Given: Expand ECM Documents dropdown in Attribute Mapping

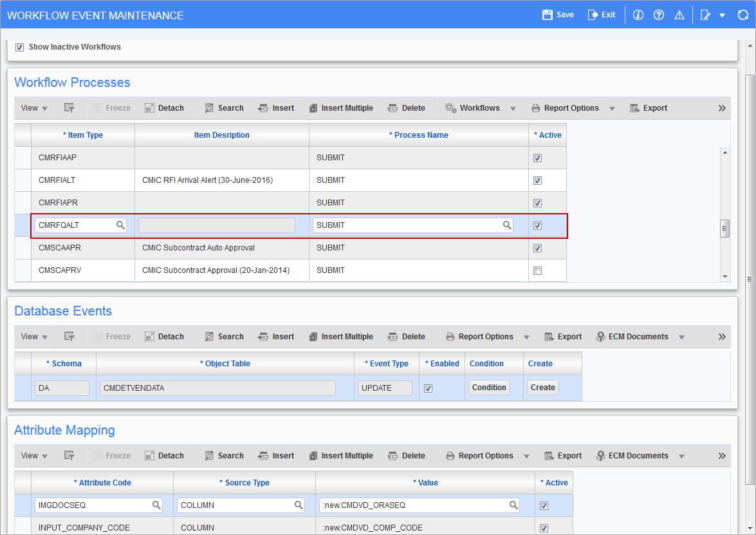Looking at the screenshot, I should tap(682, 456).
